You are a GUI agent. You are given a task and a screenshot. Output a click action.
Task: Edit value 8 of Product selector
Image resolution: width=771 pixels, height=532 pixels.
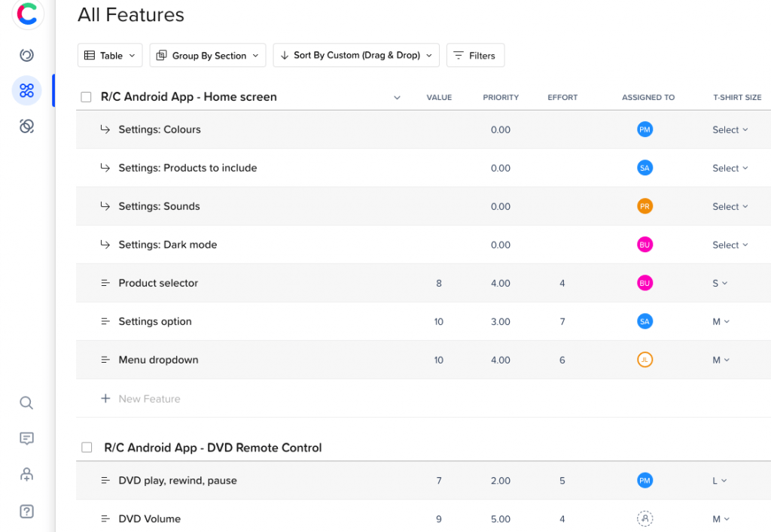coord(439,283)
